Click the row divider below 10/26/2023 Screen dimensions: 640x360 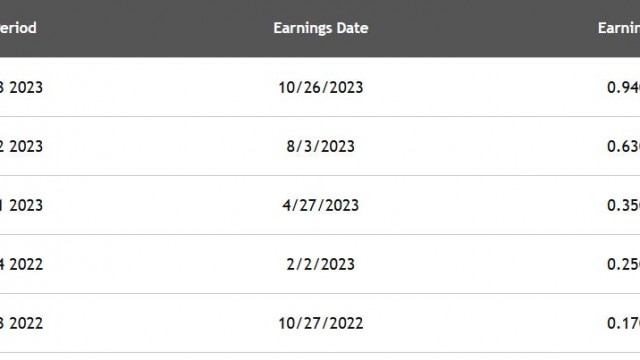[320, 116]
